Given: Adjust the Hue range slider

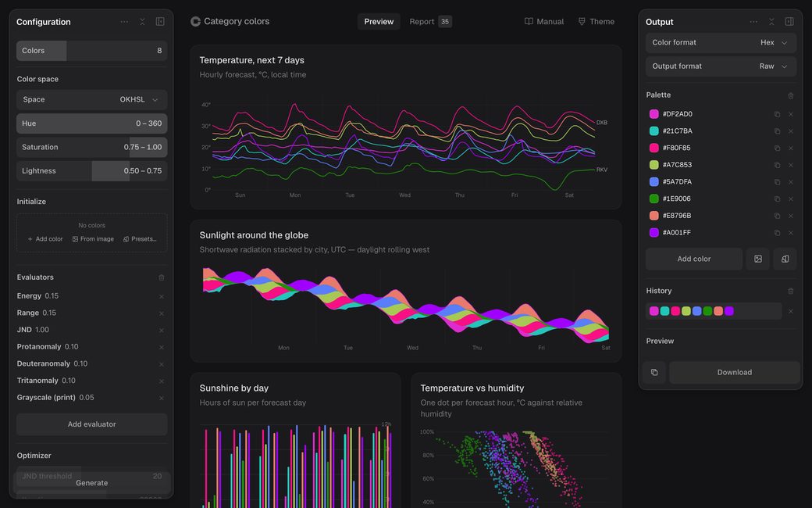Looking at the screenshot, I should point(91,123).
